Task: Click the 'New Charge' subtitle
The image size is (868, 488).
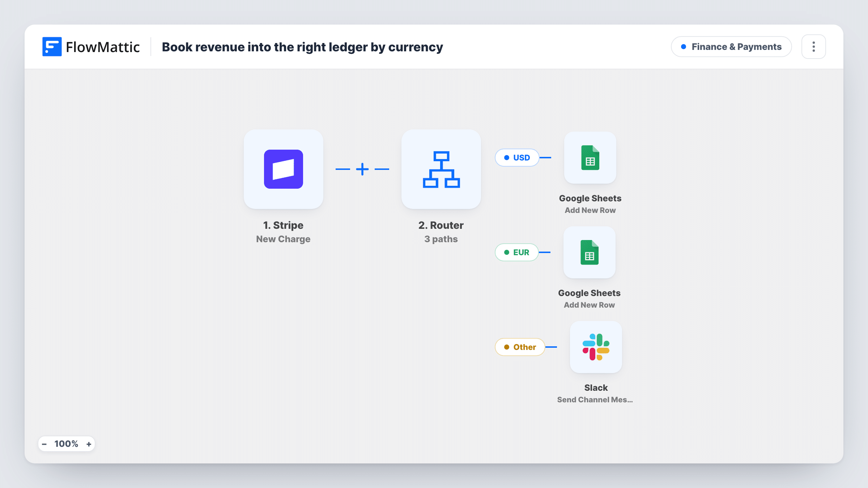Action: [283, 239]
